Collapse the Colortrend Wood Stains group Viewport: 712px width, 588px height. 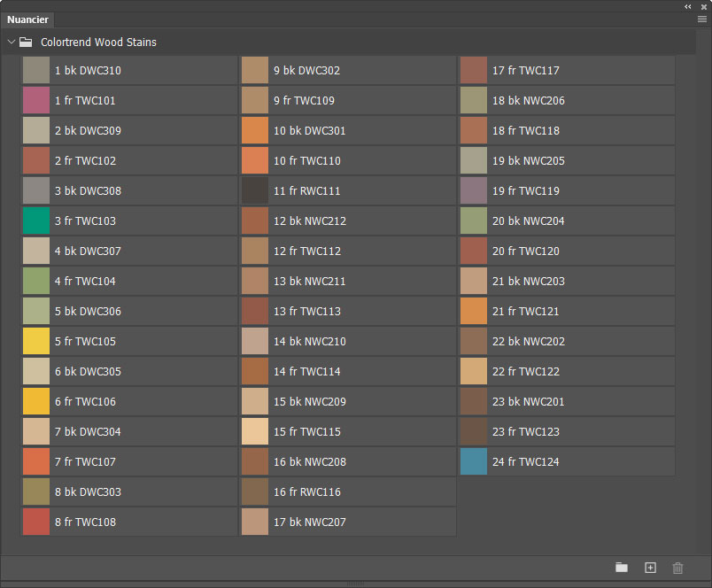(x=12, y=42)
